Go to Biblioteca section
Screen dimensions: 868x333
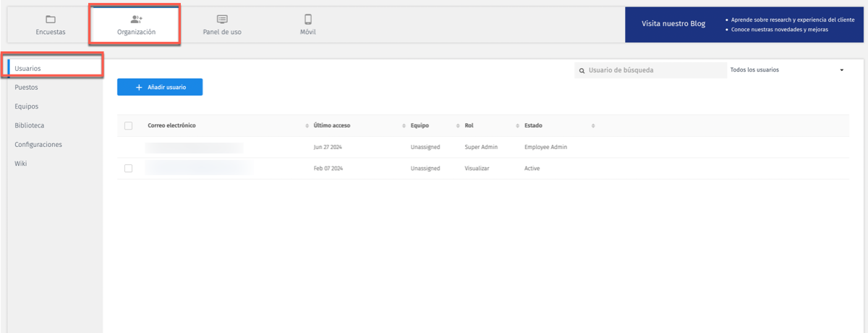[x=30, y=125]
